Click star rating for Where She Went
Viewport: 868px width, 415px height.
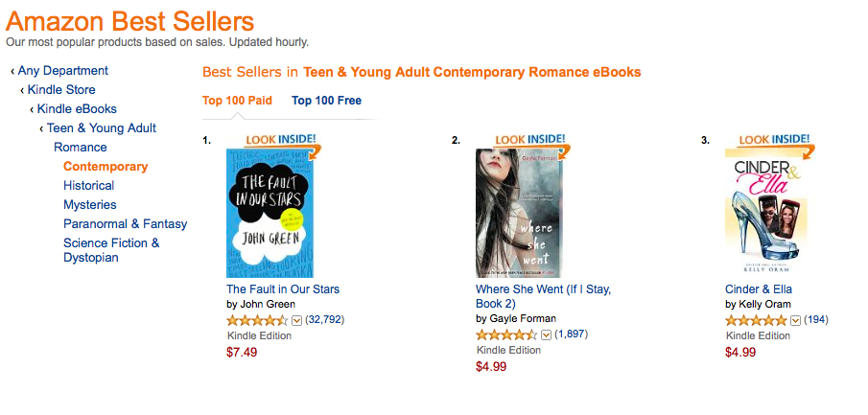point(505,334)
